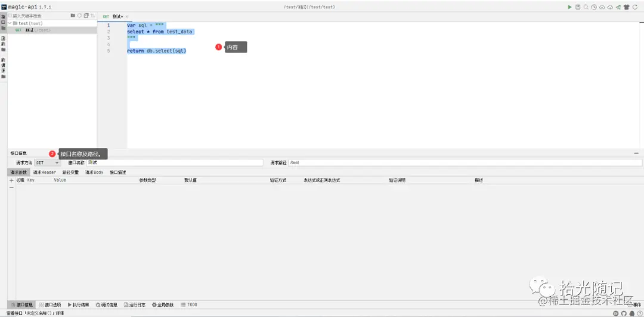Click the help question-mark icon in status bar

click(639, 313)
